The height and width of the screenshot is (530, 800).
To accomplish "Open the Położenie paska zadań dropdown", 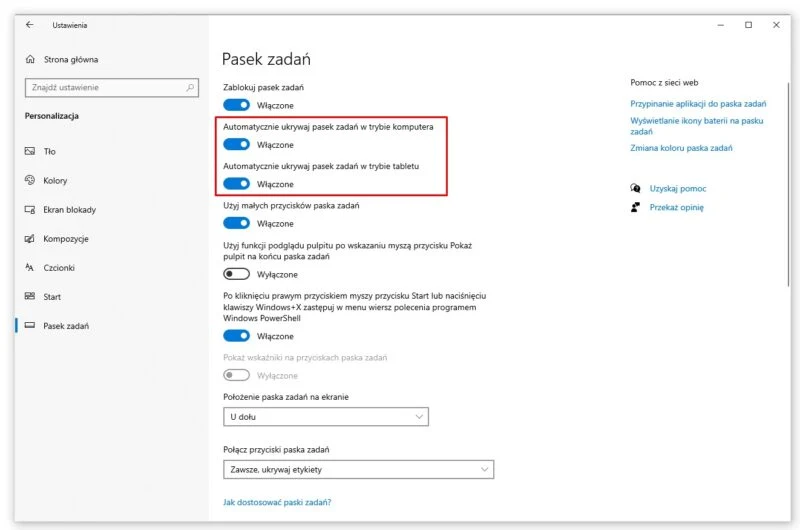I will tap(325, 416).
